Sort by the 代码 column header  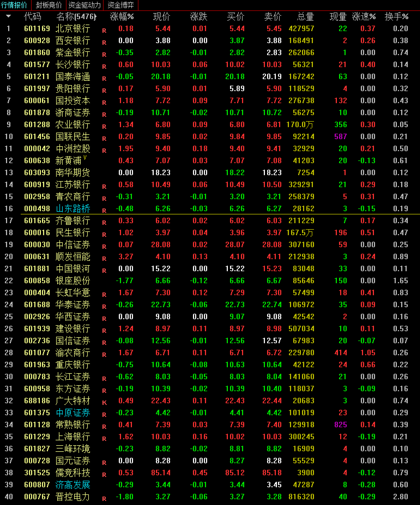pos(33,17)
